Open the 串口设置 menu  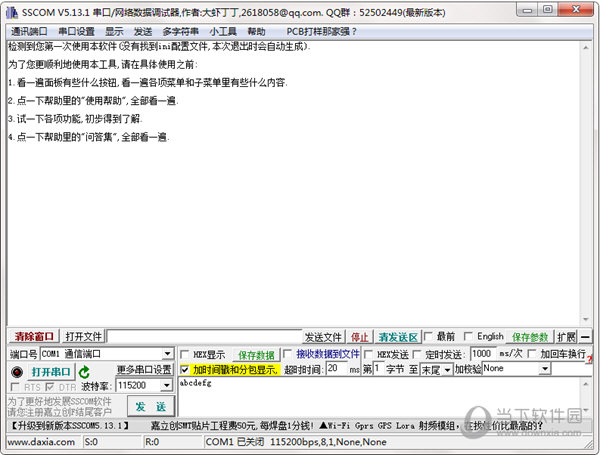point(75,31)
